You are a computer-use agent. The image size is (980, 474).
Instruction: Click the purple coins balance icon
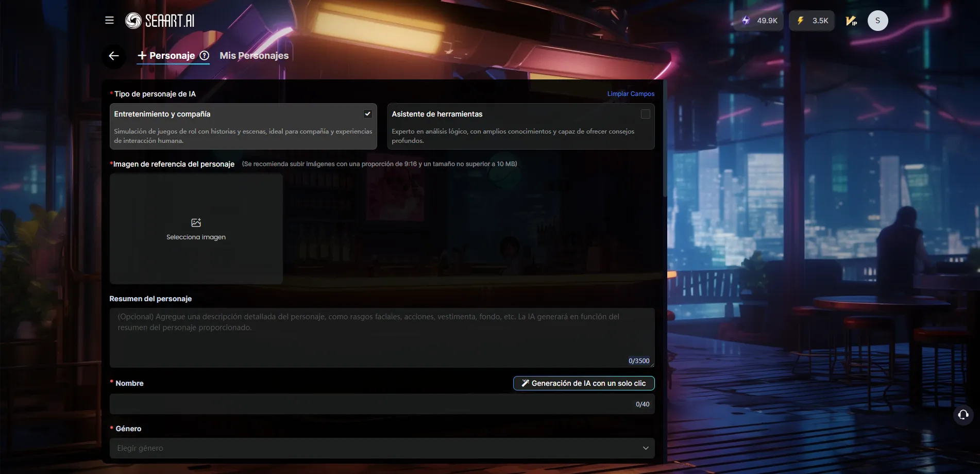pos(746,21)
